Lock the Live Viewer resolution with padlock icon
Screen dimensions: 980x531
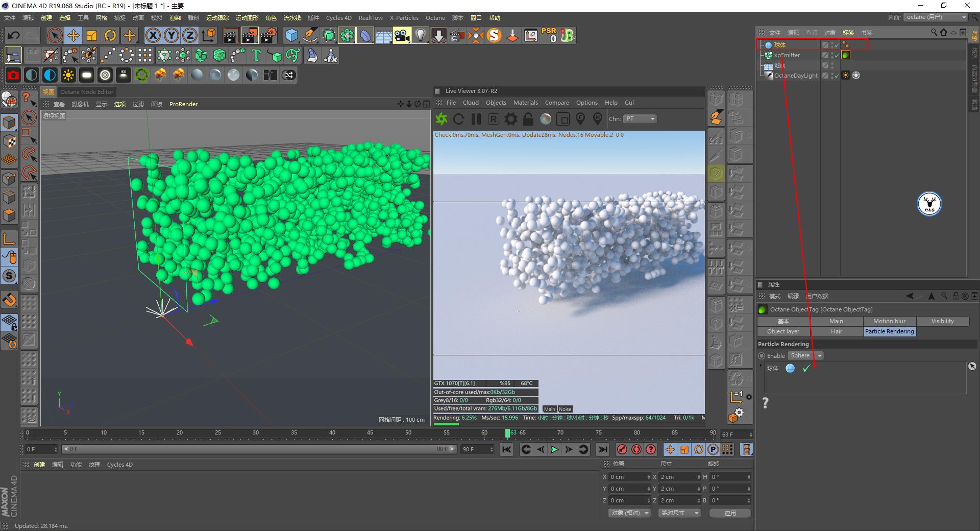pyautogui.click(x=528, y=119)
